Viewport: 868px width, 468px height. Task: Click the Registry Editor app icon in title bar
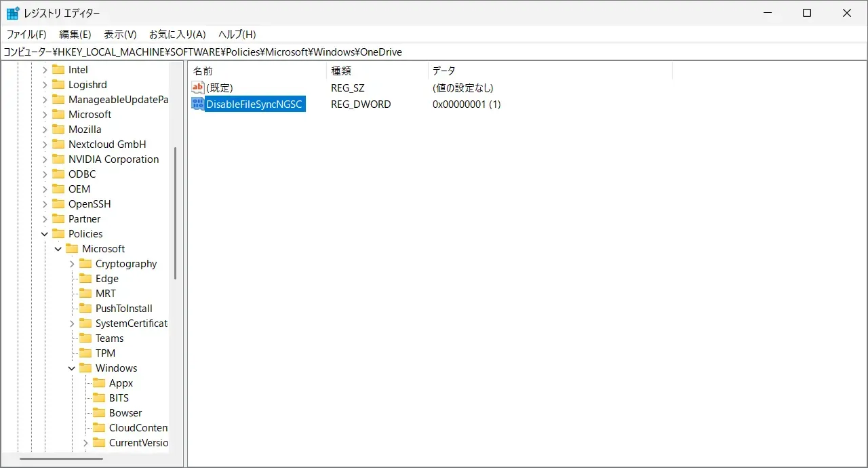tap(12, 13)
